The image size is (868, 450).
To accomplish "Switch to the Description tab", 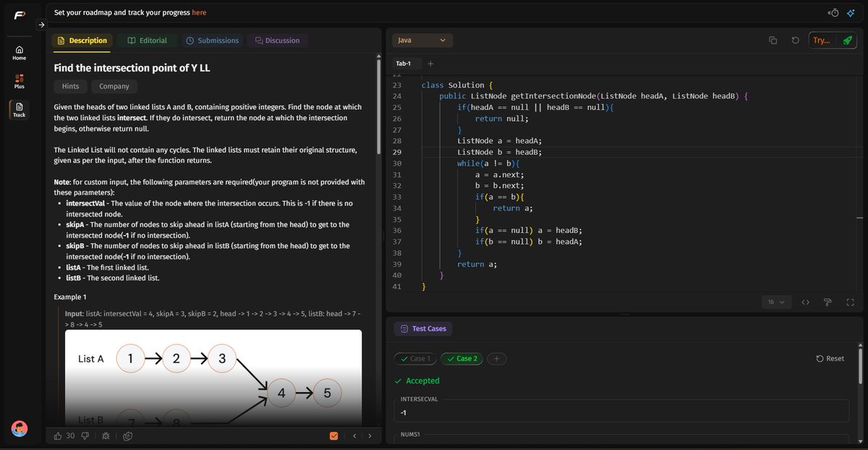I will [x=81, y=41].
